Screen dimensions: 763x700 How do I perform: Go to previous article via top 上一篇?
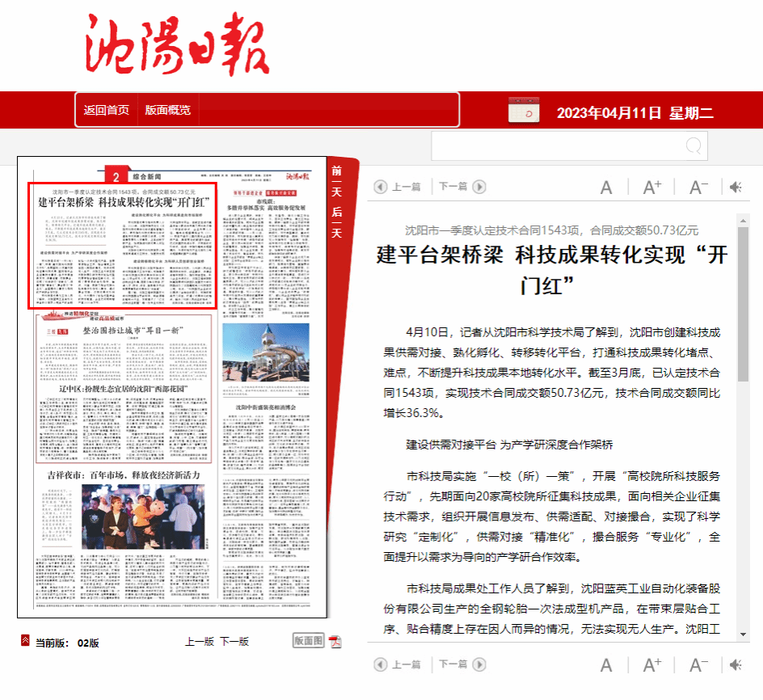[398, 187]
